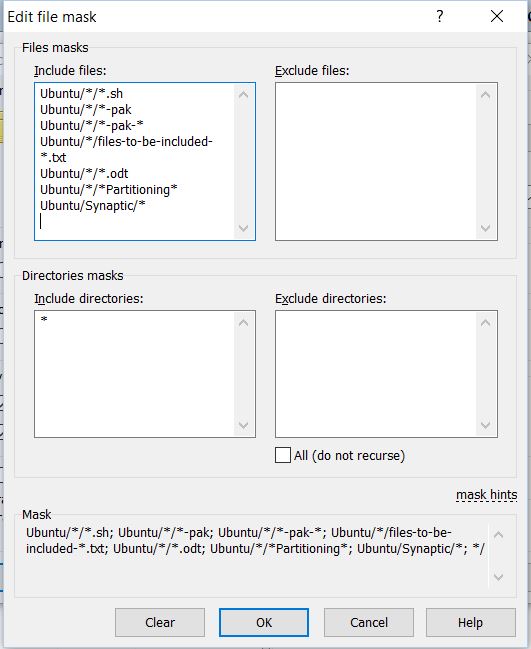The height and width of the screenshot is (649, 531).
Task: Open Help via the Help button
Action: pyautogui.click(x=471, y=623)
